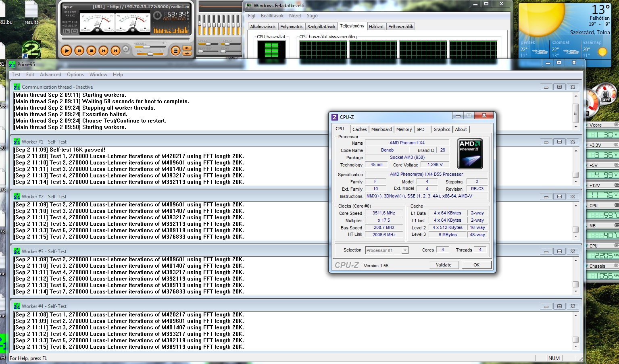
Task: Click the round knob next to time display
Action: 157,16
